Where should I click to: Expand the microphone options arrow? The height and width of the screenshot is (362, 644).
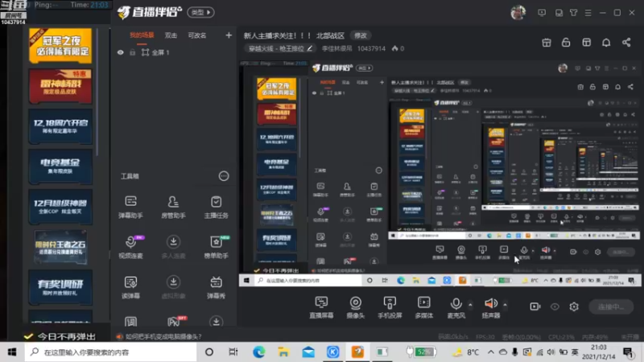tap(470, 305)
